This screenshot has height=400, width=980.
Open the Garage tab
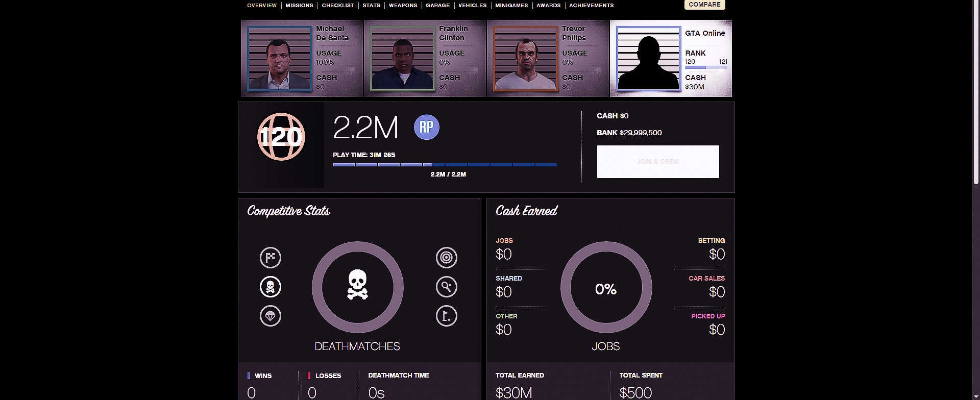tap(438, 5)
